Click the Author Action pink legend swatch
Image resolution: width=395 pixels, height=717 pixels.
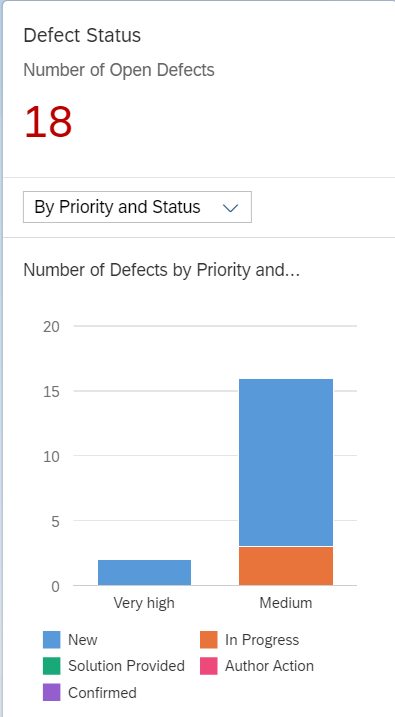208,666
